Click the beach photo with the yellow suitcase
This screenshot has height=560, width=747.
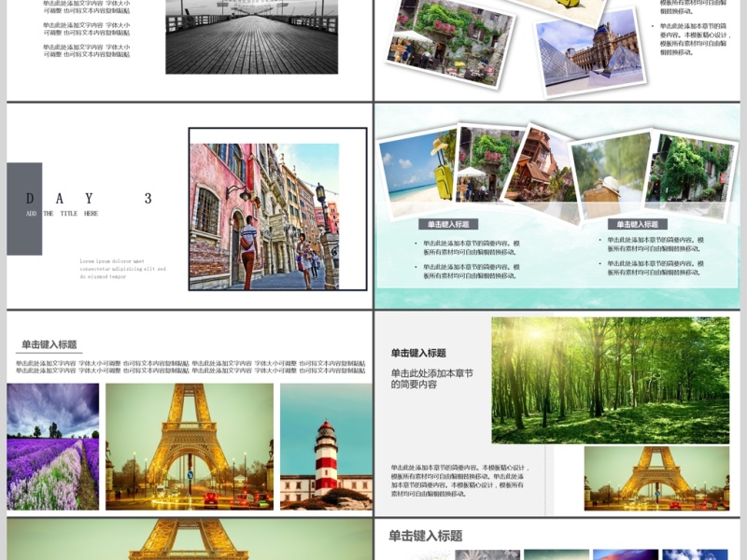pos(418,169)
